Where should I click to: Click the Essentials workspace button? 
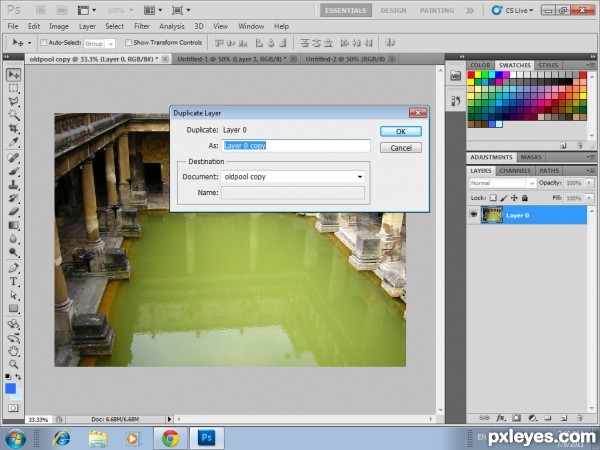point(346,10)
